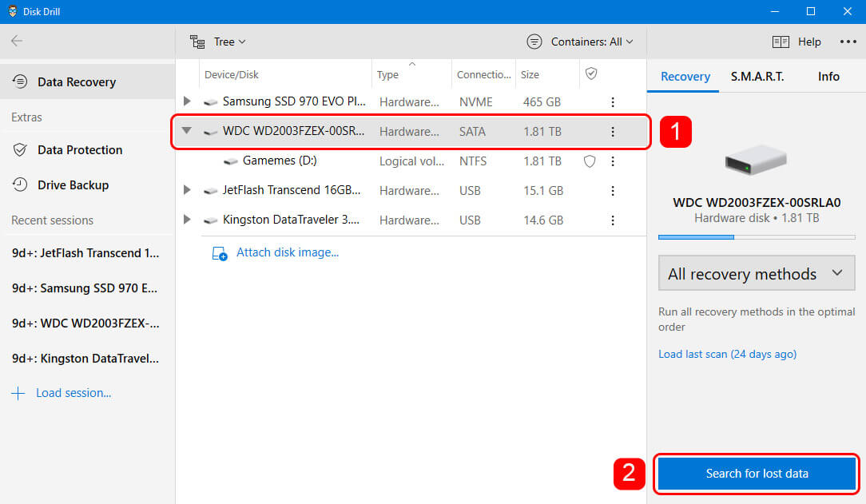
Task: Expand the Samsung SSD 970 EVO row
Action: (x=187, y=101)
